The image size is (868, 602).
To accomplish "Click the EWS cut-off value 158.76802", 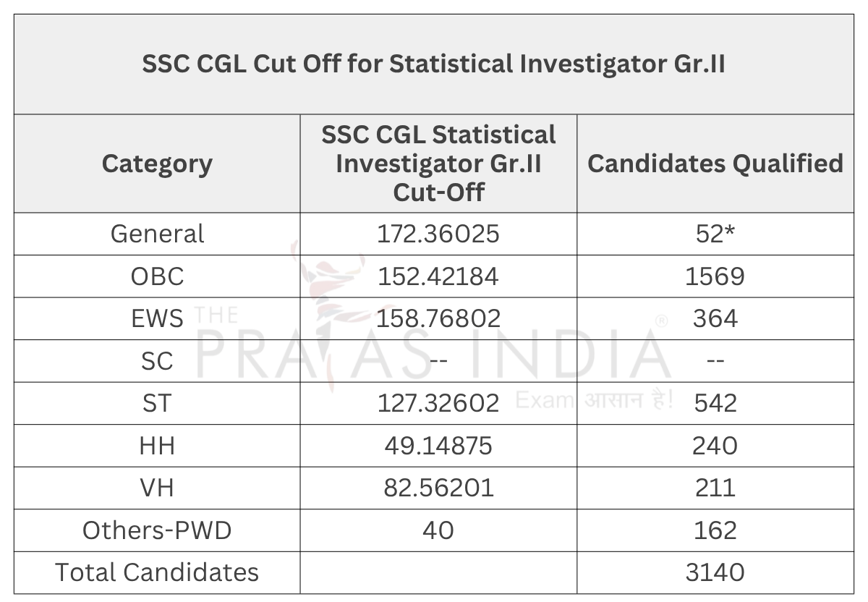I will click(x=438, y=318).
